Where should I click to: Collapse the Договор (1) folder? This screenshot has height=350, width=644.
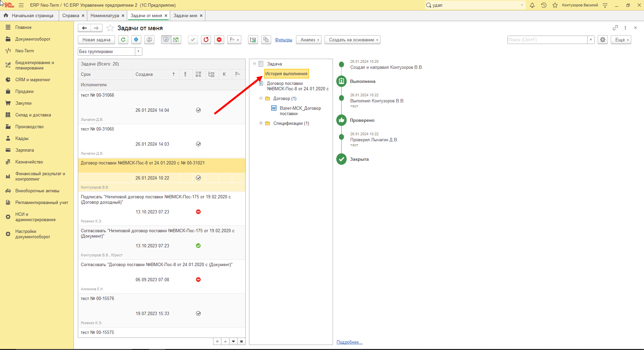pos(261,98)
